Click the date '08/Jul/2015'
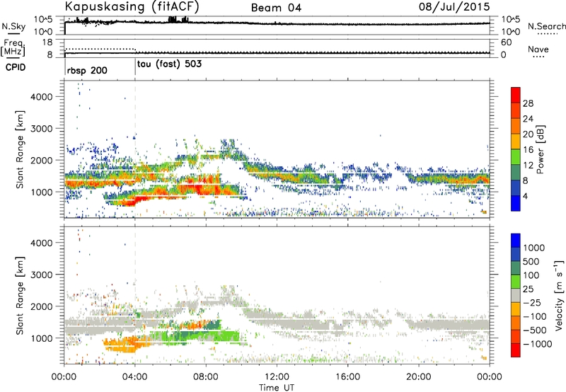566x392 pixels. coord(454,7)
